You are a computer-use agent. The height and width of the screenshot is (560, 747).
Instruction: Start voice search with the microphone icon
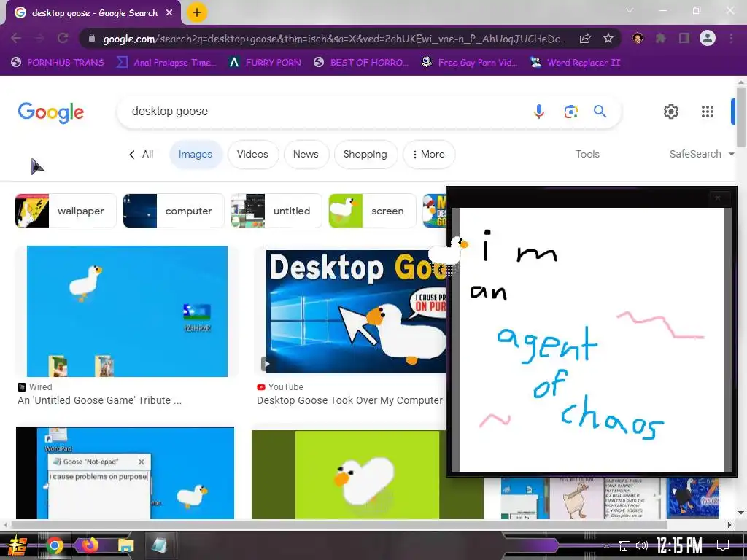(539, 112)
